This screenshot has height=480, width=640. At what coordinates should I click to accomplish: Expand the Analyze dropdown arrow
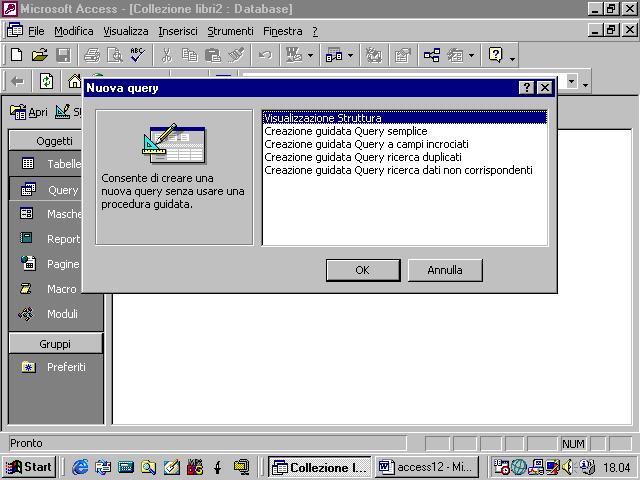click(x=351, y=55)
